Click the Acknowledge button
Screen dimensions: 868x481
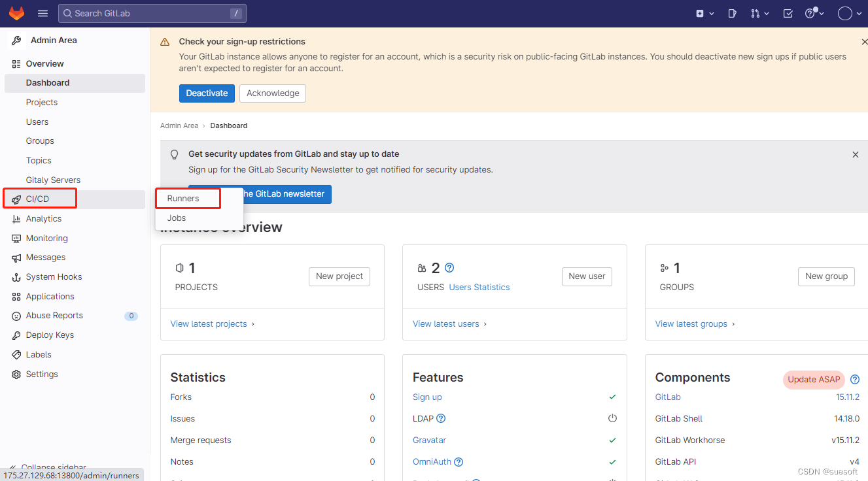273,93
